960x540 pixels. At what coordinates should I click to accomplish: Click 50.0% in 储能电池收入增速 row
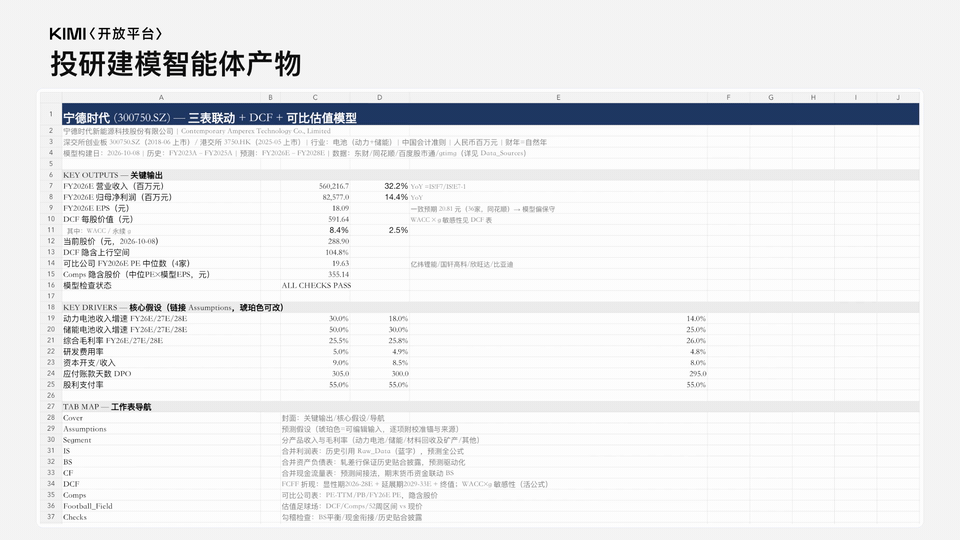(x=339, y=329)
